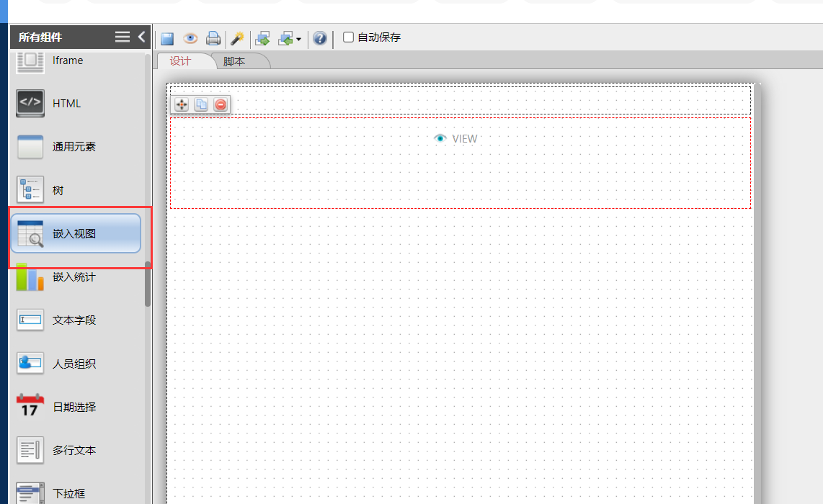Click the export icon with right arrow

point(262,38)
